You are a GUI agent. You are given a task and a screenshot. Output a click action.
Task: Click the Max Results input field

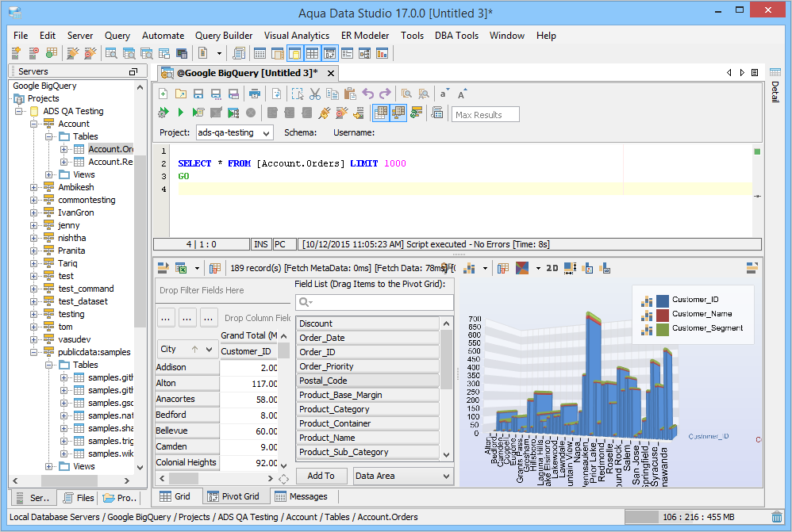485,114
